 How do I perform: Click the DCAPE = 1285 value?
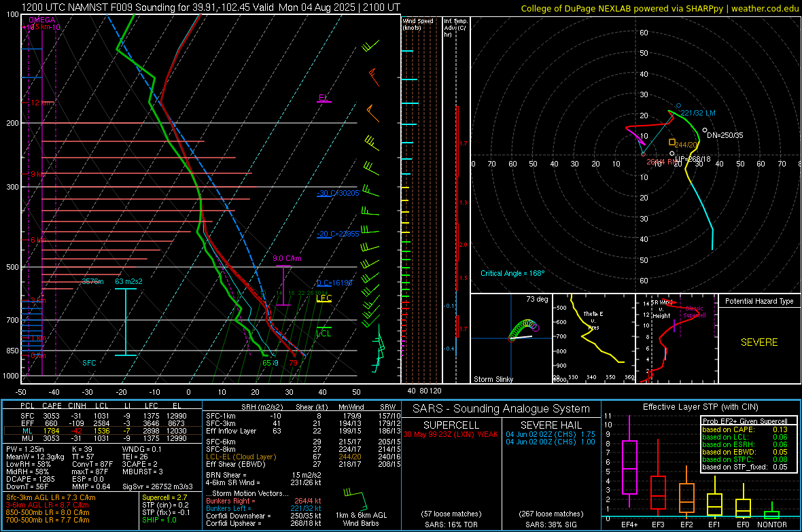pyautogui.click(x=30, y=479)
